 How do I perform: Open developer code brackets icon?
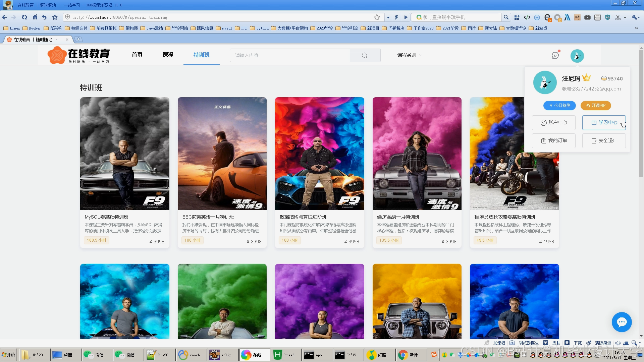pyautogui.click(x=527, y=17)
